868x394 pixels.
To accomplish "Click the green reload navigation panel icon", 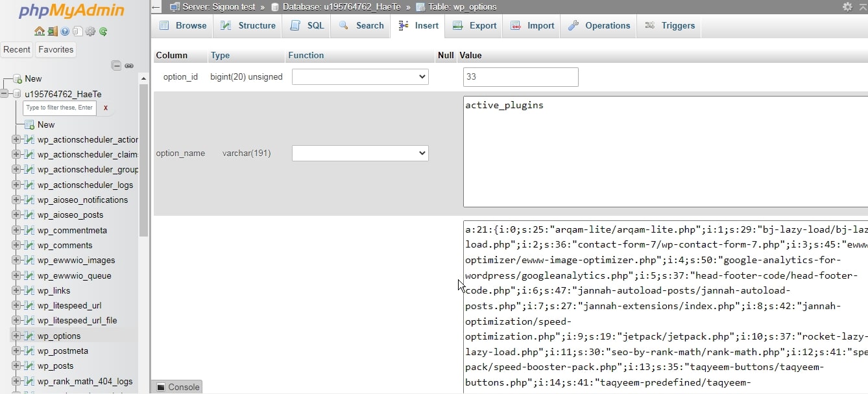I will (103, 31).
